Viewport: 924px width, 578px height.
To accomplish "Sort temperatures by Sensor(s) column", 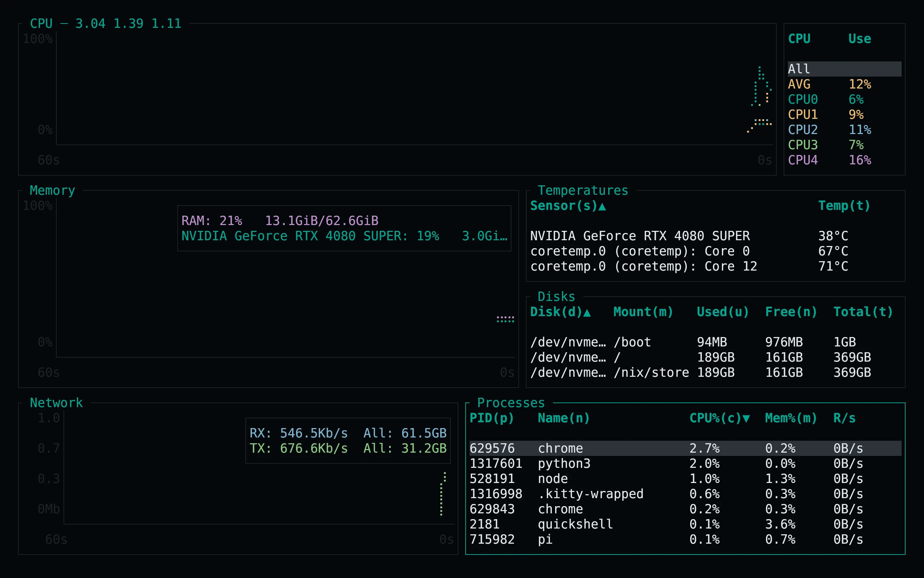I will pyautogui.click(x=568, y=206).
